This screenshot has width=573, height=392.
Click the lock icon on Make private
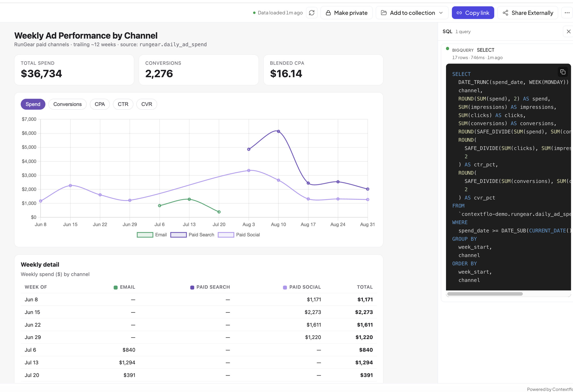(328, 13)
